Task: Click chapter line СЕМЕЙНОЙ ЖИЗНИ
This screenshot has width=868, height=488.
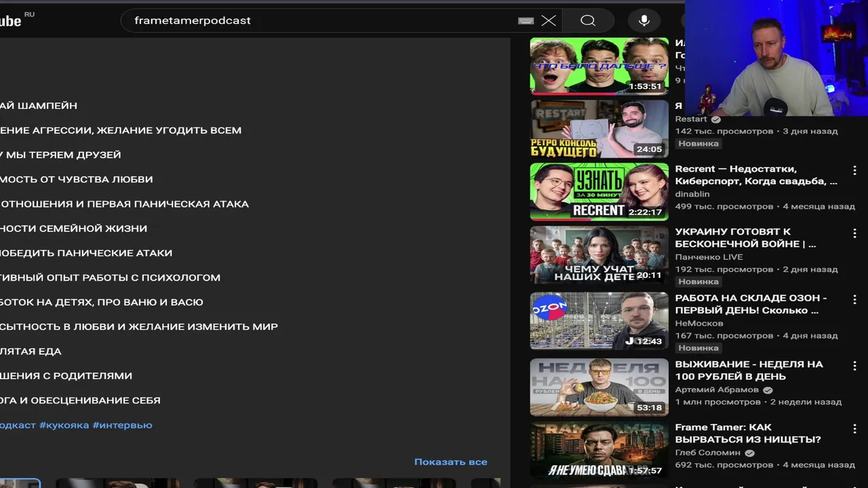Action: pyautogui.click(x=74, y=228)
